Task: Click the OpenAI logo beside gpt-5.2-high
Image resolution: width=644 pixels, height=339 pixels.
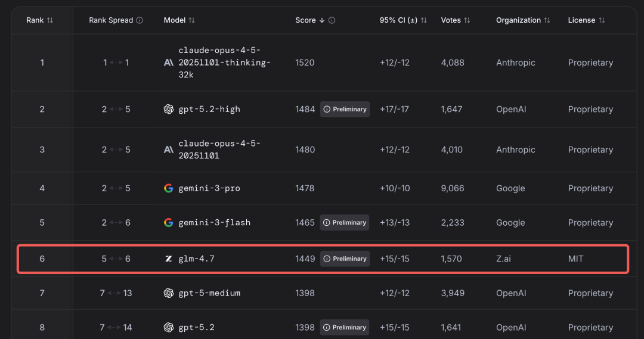Action: click(x=169, y=109)
